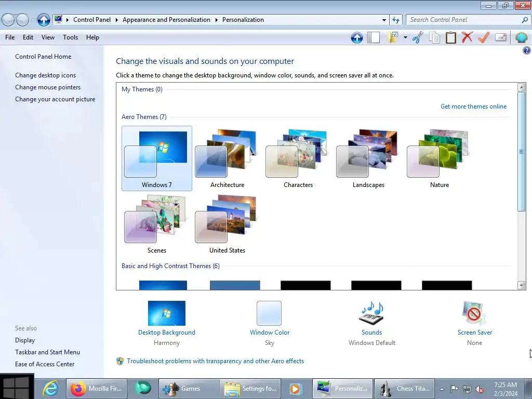
Task: Open Ease of Access Center link
Action: (45, 364)
